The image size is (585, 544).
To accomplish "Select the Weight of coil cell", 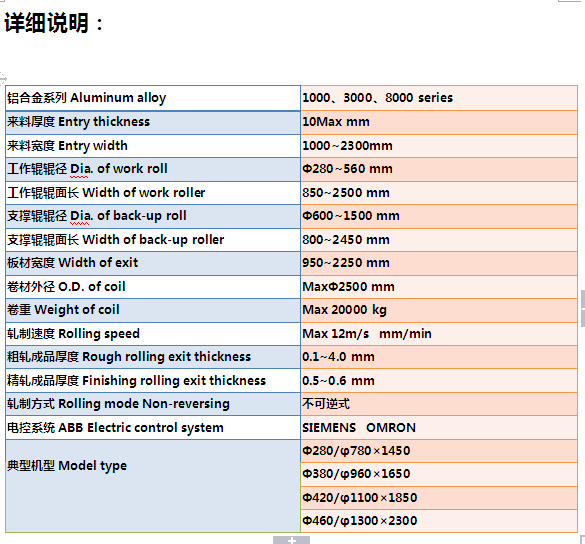I will (153, 310).
